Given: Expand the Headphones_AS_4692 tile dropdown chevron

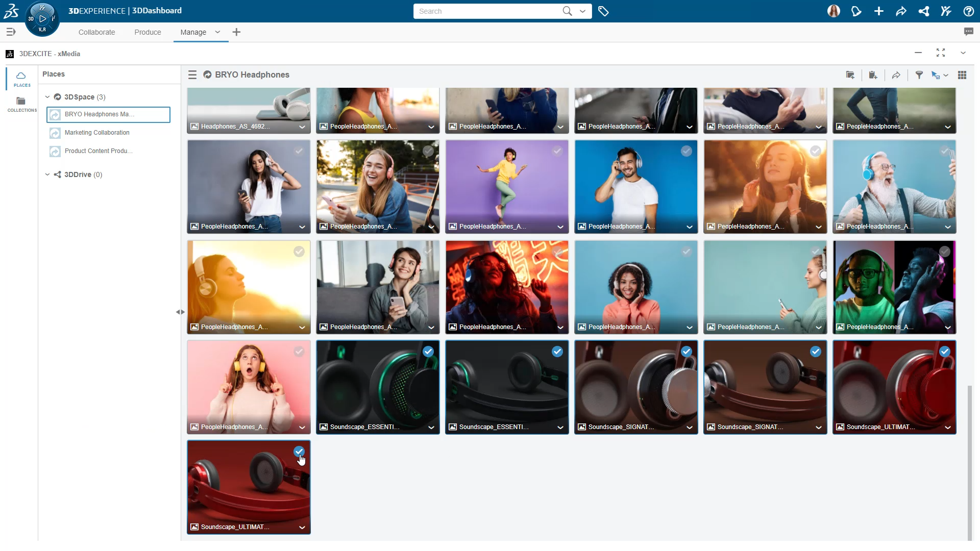Looking at the screenshot, I should click(302, 127).
